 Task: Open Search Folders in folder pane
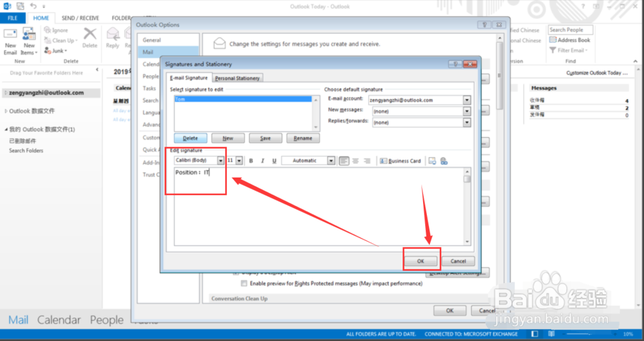click(26, 151)
